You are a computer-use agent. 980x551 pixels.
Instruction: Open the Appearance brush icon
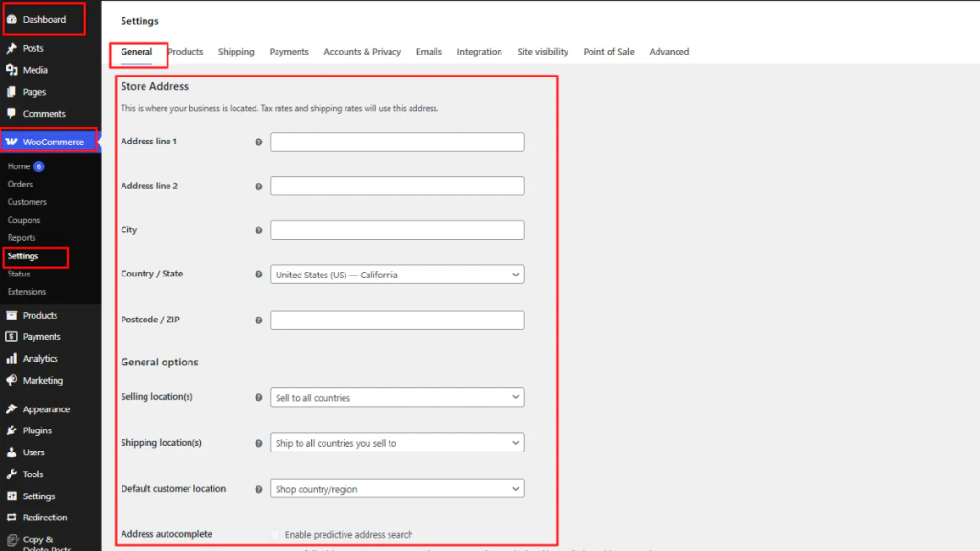[12, 408]
